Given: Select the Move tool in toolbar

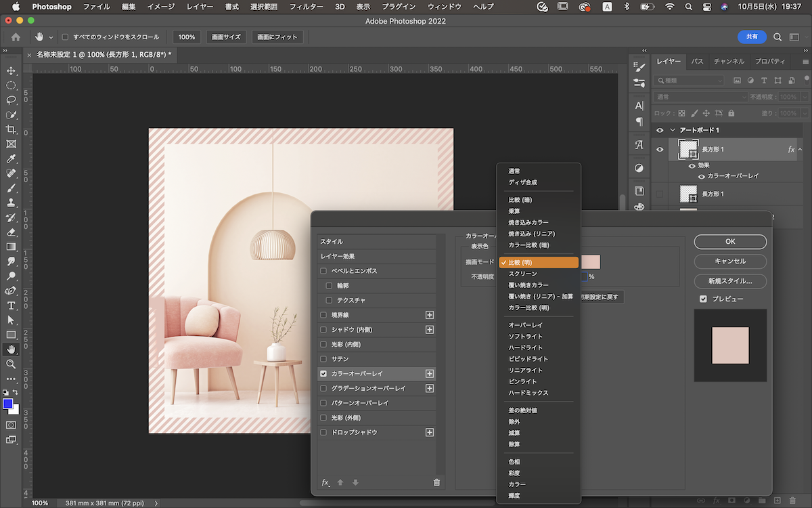Looking at the screenshot, I should point(11,71).
